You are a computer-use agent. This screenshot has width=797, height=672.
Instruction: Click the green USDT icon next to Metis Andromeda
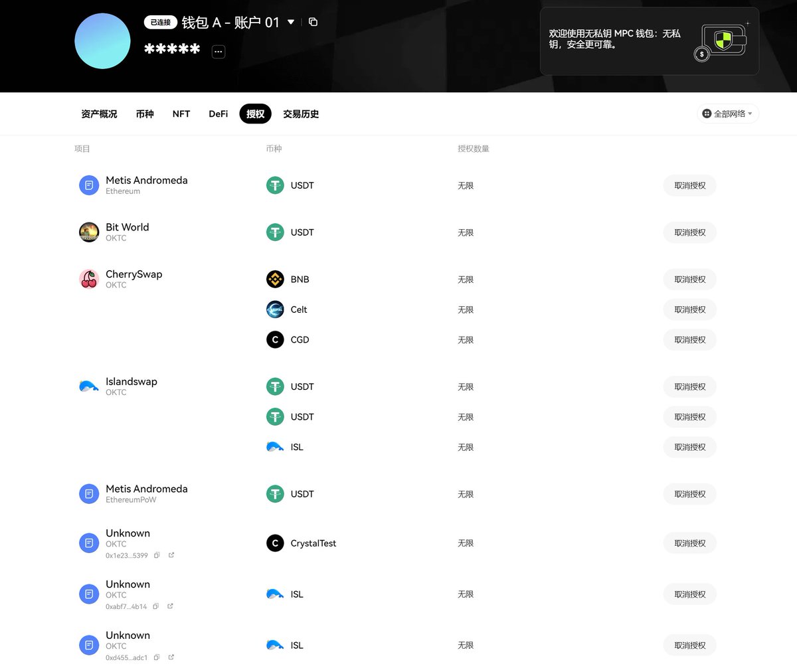coord(275,185)
